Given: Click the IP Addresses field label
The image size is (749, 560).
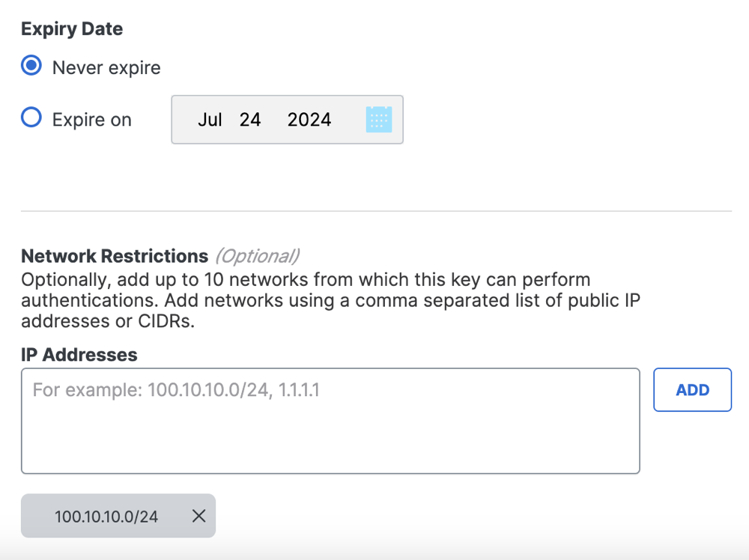Looking at the screenshot, I should [x=79, y=355].
